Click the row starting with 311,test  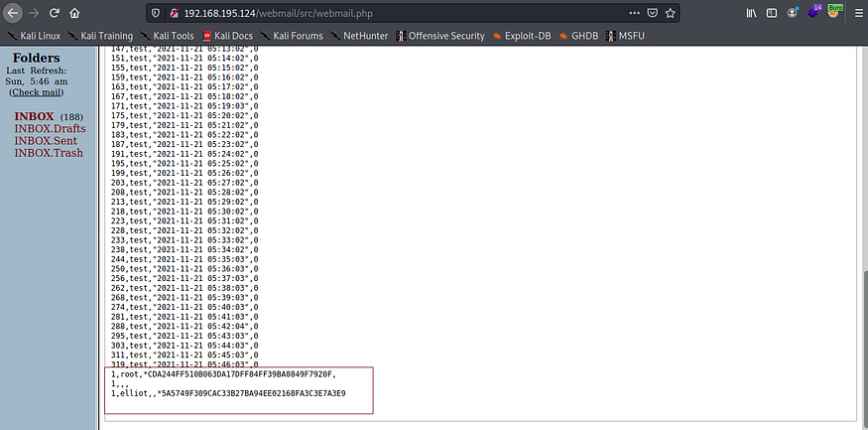pyautogui.click(x=185, y=355)
